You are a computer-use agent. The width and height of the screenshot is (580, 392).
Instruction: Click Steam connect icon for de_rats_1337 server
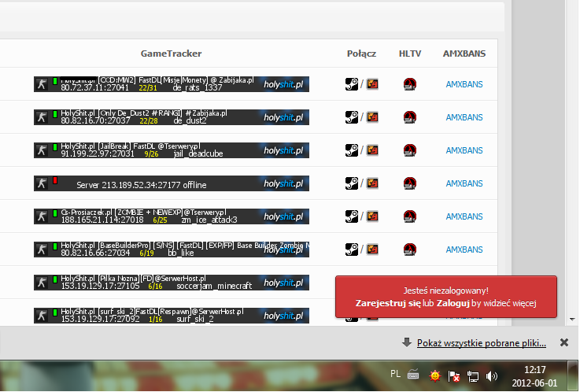[x=351, y=84]
